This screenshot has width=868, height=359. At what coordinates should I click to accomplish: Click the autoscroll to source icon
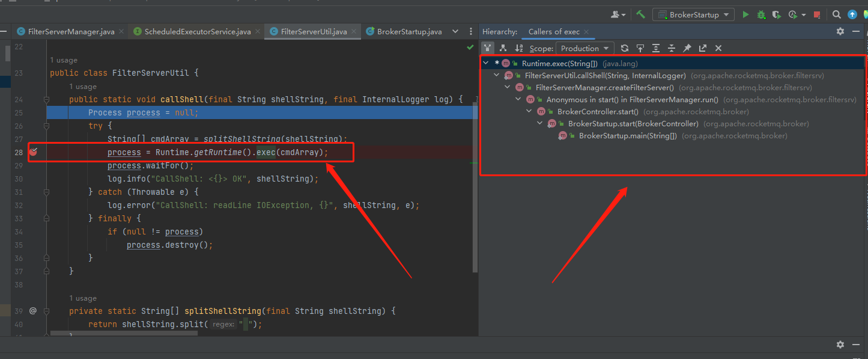[x=640, y=48]
